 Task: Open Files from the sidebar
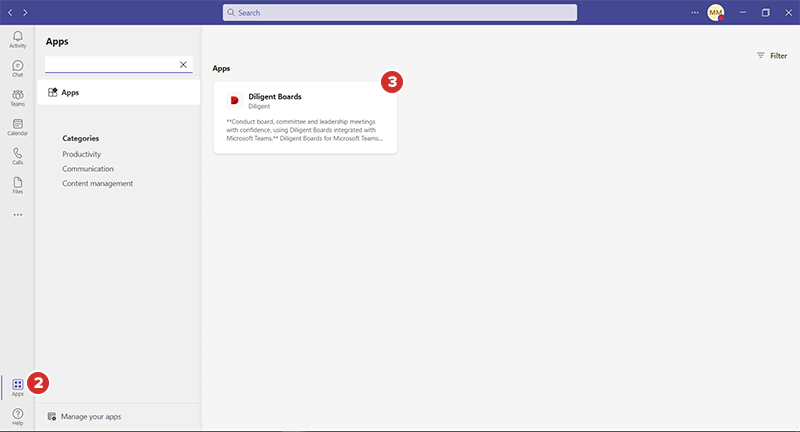click(17, 185)
